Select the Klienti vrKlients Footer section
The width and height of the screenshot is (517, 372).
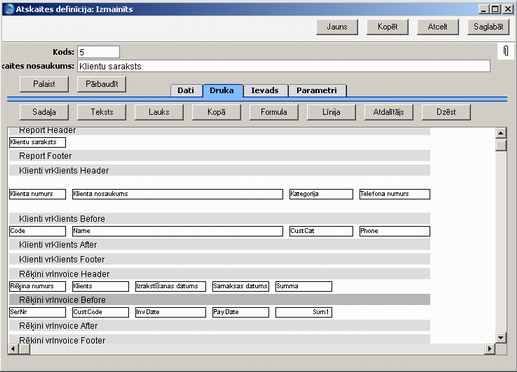tap(219, 259)
